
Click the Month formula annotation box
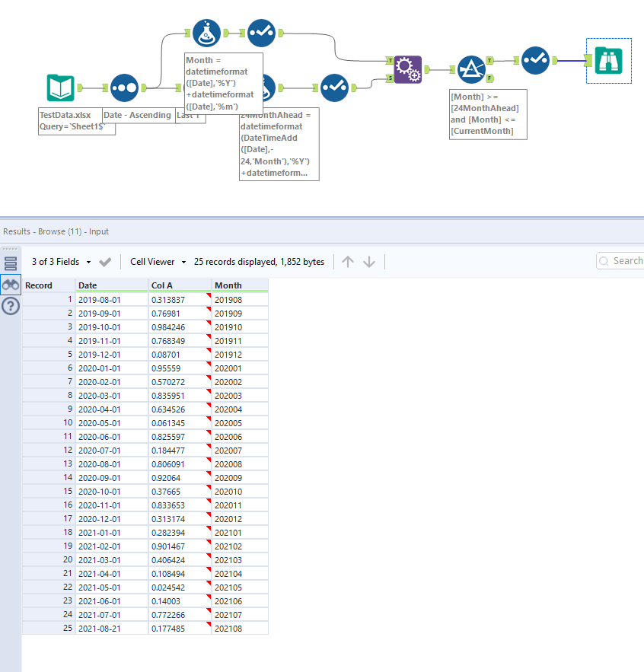[x=223, y=83]
